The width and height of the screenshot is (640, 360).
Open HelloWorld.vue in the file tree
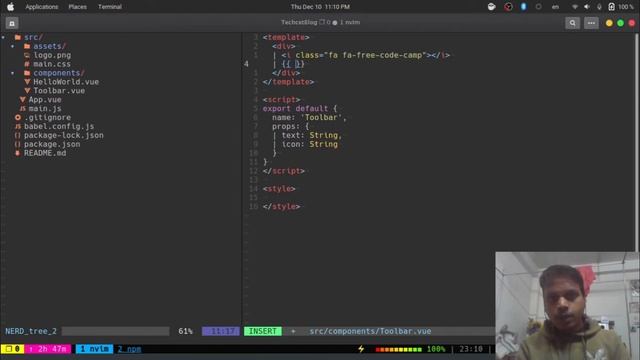pos(66,82)
